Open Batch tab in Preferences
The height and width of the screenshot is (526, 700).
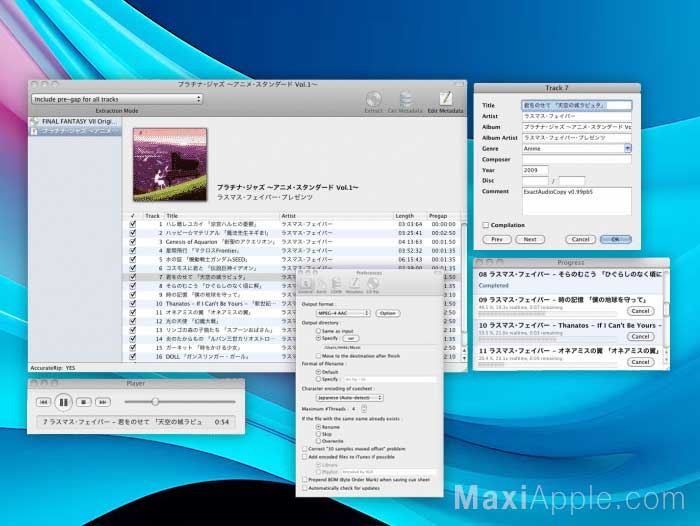[x=321, y=286]
